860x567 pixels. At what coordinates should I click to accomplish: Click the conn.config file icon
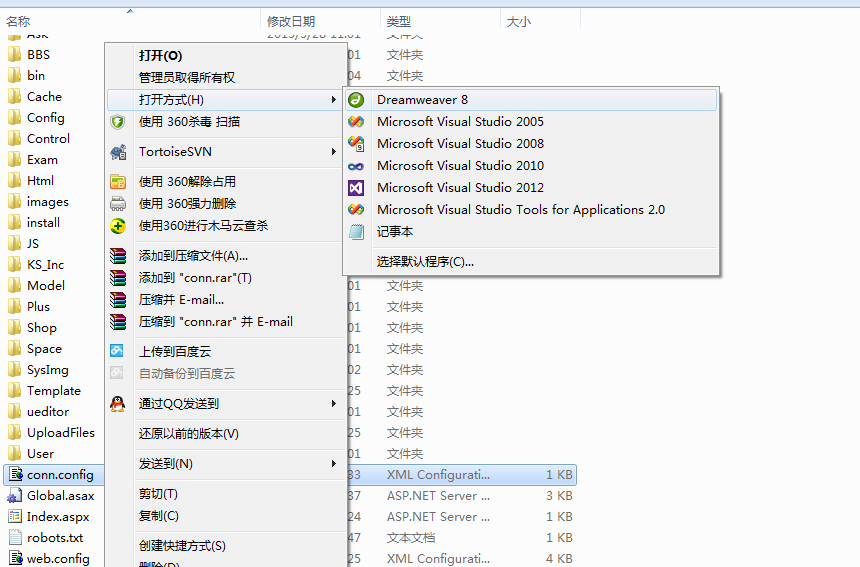tap(15, 474)
